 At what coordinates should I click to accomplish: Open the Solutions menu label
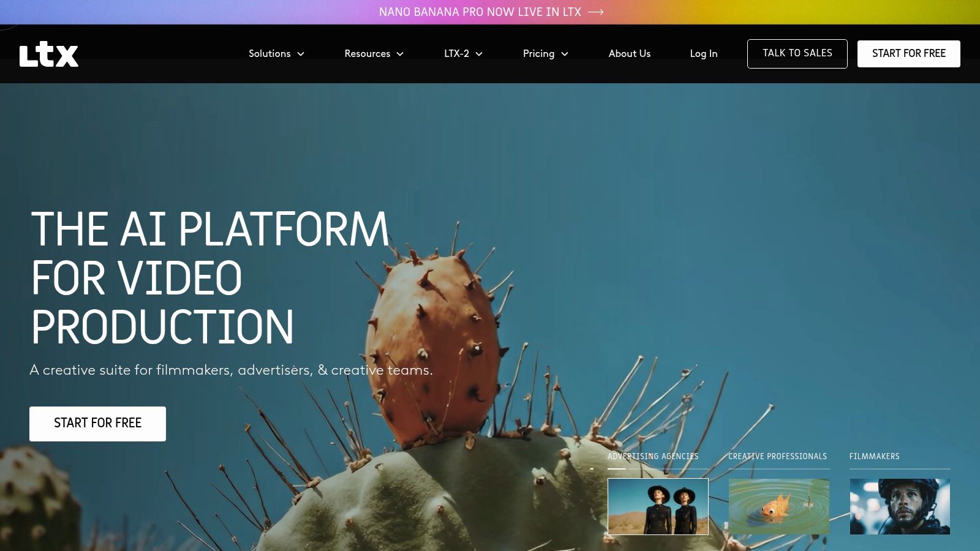coord(269,54)
